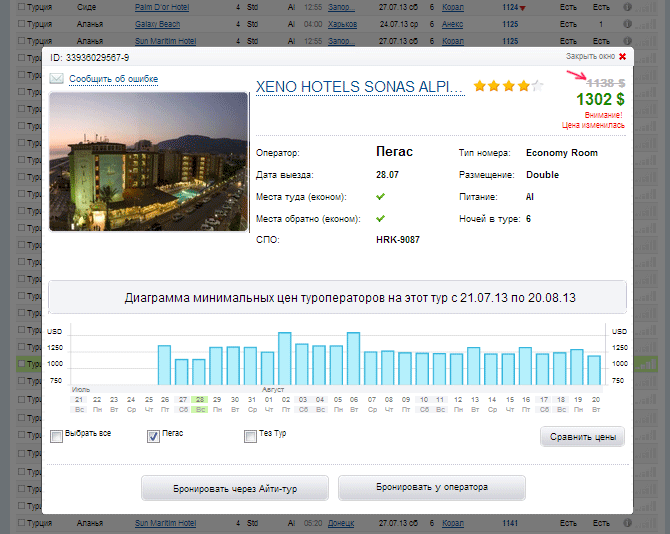This screenshot has width=670, height=534.
Task: Click the 'Double' accommodation value
Action: coord(542,175)
